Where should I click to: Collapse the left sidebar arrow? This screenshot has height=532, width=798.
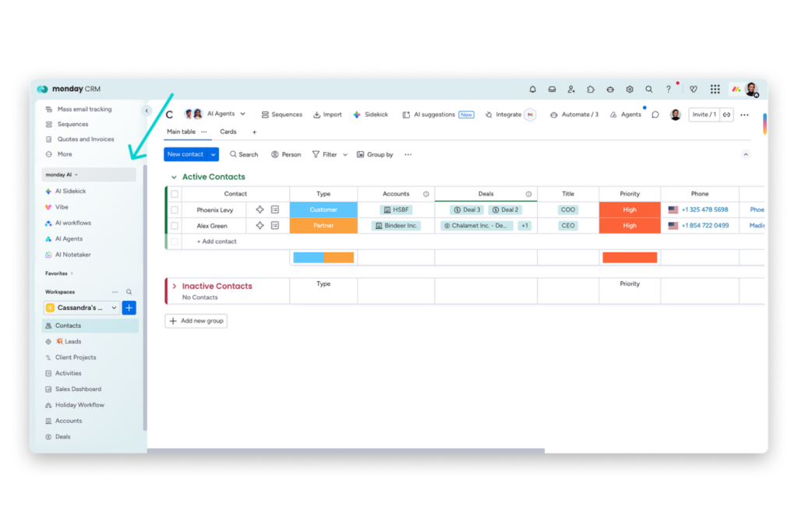(x=147, y=111)
